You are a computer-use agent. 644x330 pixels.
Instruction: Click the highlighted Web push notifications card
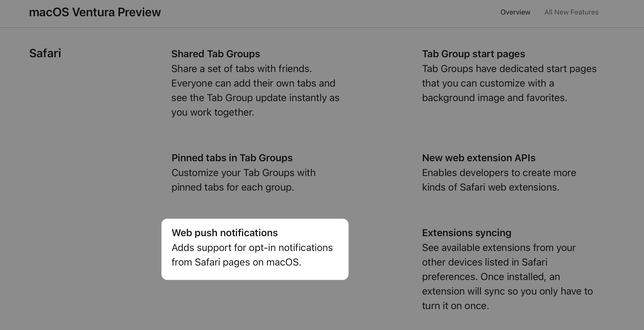tap(255, 249)
